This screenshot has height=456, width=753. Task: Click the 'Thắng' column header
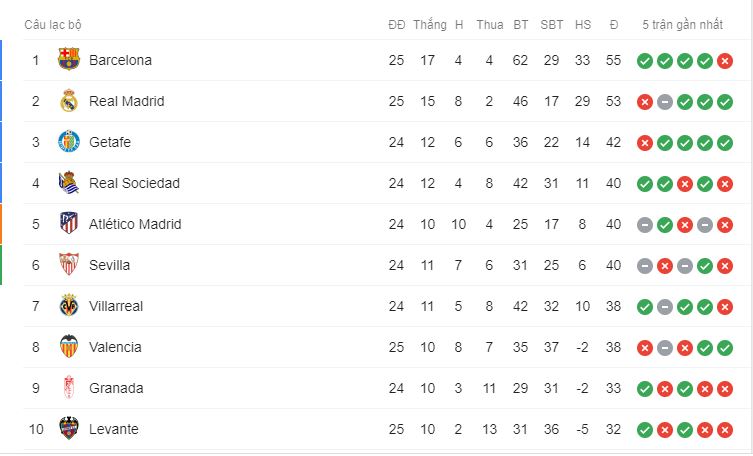point(429,24)
